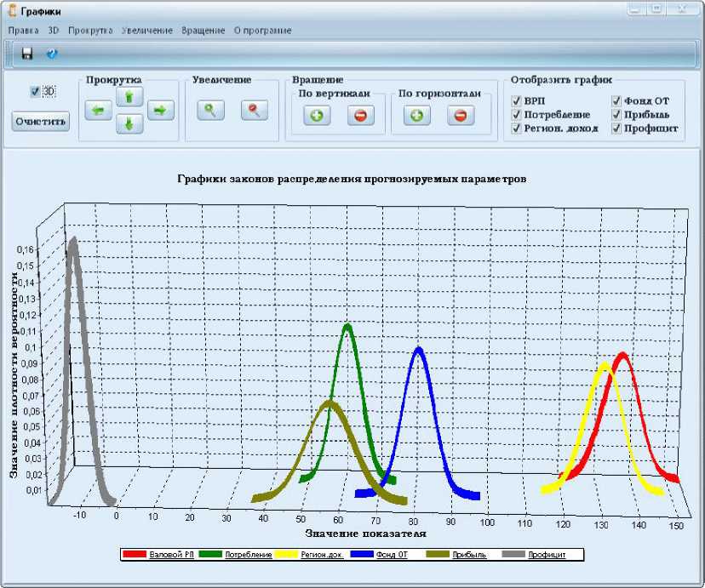This screenshot has width=705, height=588.
Task: Increase horizontal rotation with green plus
Action: (417, 116)
